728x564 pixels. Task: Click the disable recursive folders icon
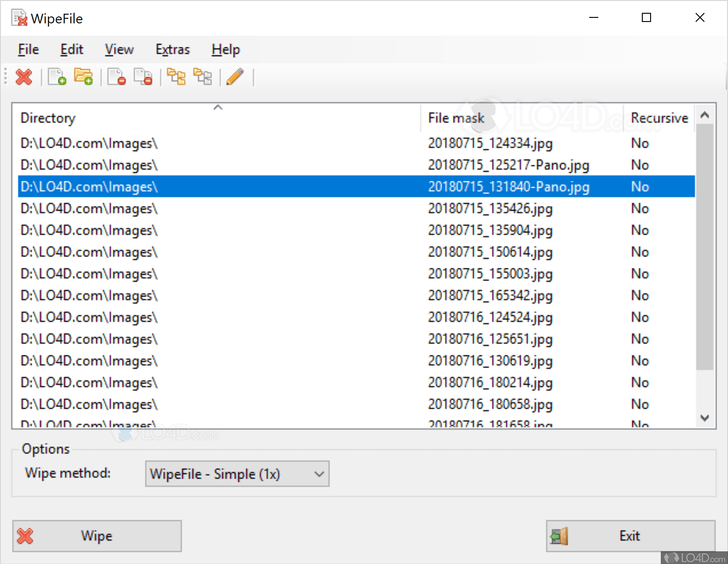point(203,77)
